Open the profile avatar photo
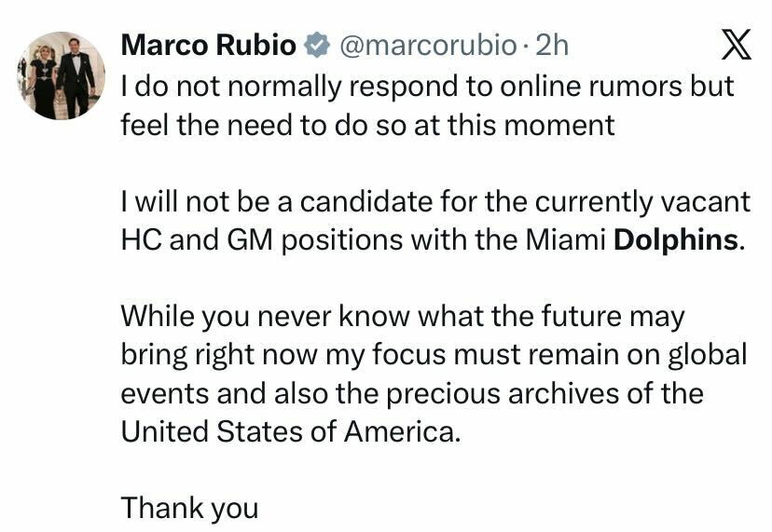The width and height of the screenshot is (772, 532). (62, 76)
